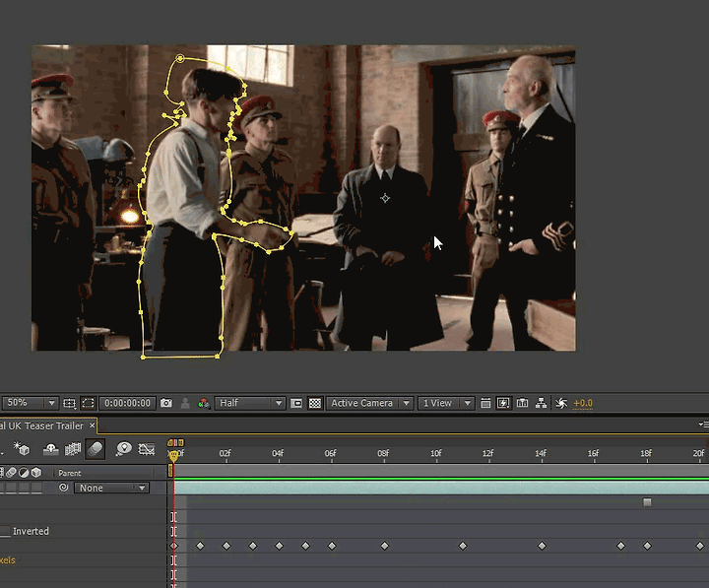Toggle the layer's adjustment layer switch box
This screenshot has width=709, height=588.
(x=24, y=488)
